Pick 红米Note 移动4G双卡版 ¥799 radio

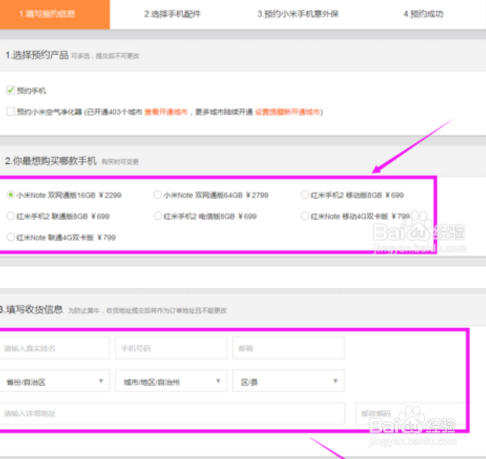tap(305, 216)
